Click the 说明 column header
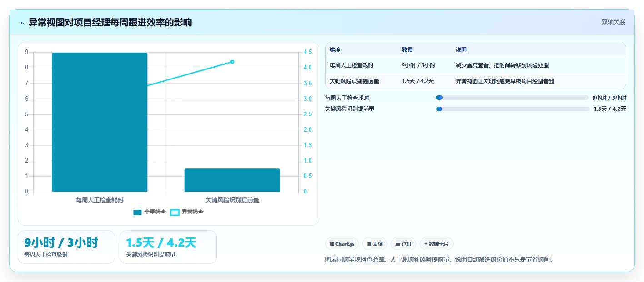The width and height of the screenshot is (644, 282). 461,50
